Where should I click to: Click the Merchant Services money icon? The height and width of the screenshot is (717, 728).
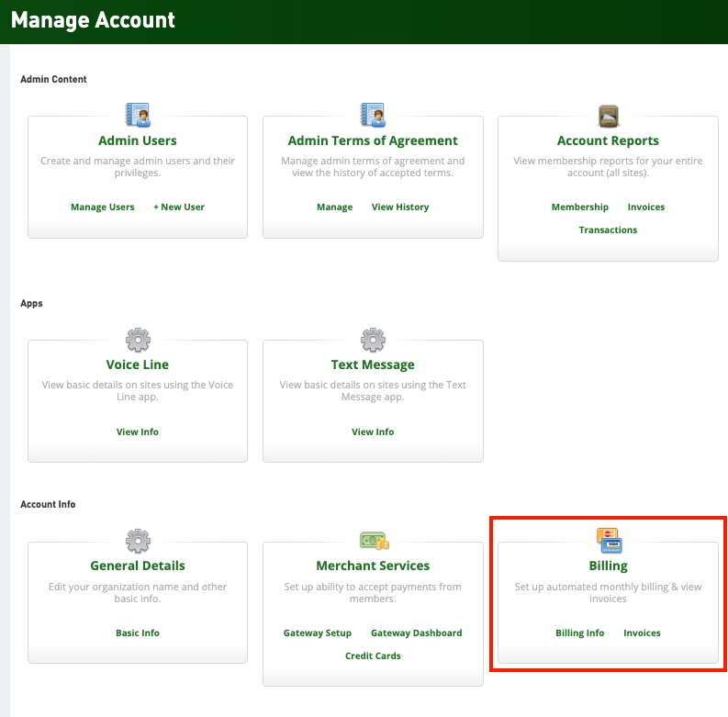[x=375, y=541]
